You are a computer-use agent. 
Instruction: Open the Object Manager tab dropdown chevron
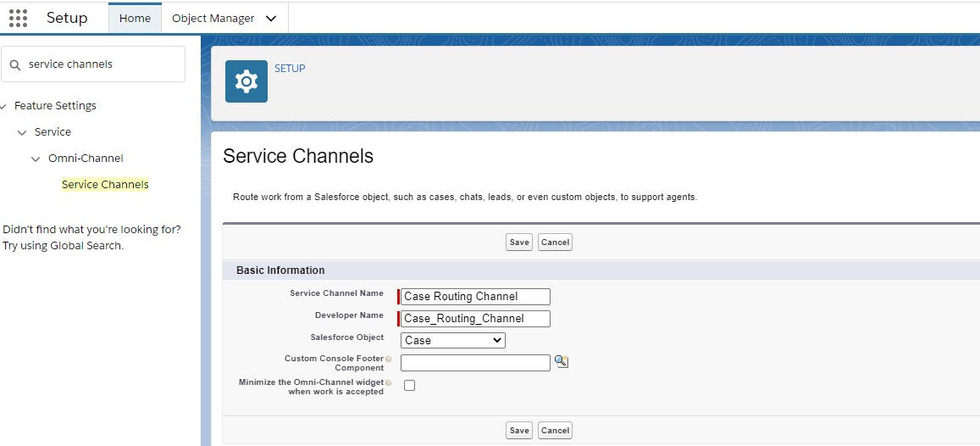coord(271,19)
